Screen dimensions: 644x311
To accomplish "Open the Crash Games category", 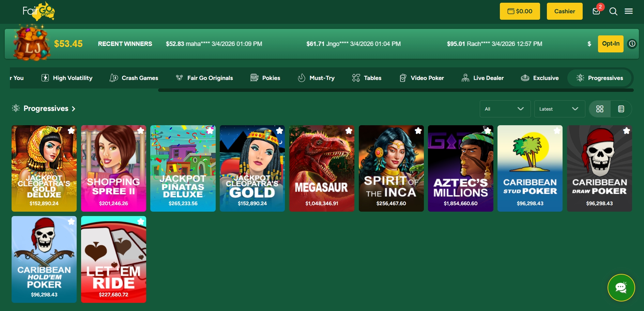I will coord(134,78).
